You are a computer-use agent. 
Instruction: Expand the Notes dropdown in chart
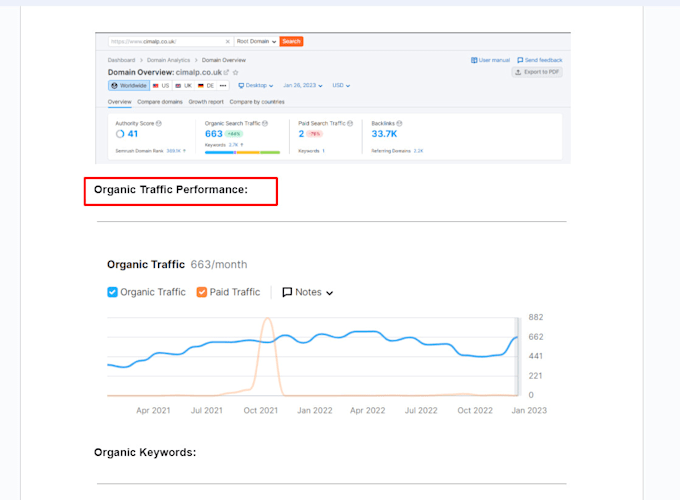point(308,292)
